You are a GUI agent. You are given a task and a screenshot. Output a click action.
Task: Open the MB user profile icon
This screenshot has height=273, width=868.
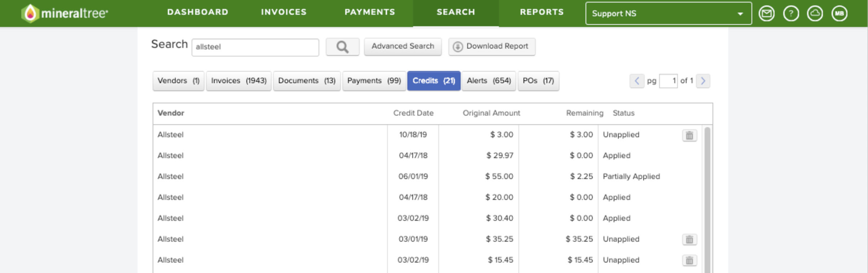point(839,14)
